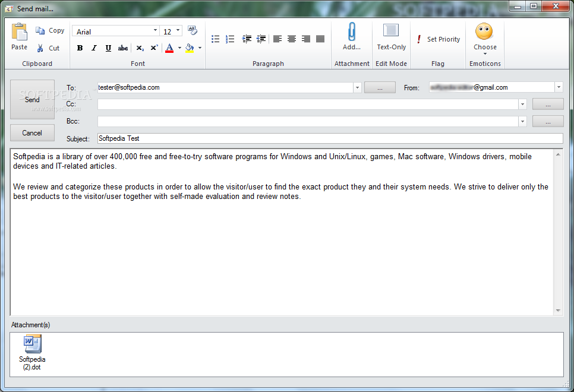This screenshot has width=574, height=392.
Task: Toggle Italic formatting
Action: click(x=94, y=48)
